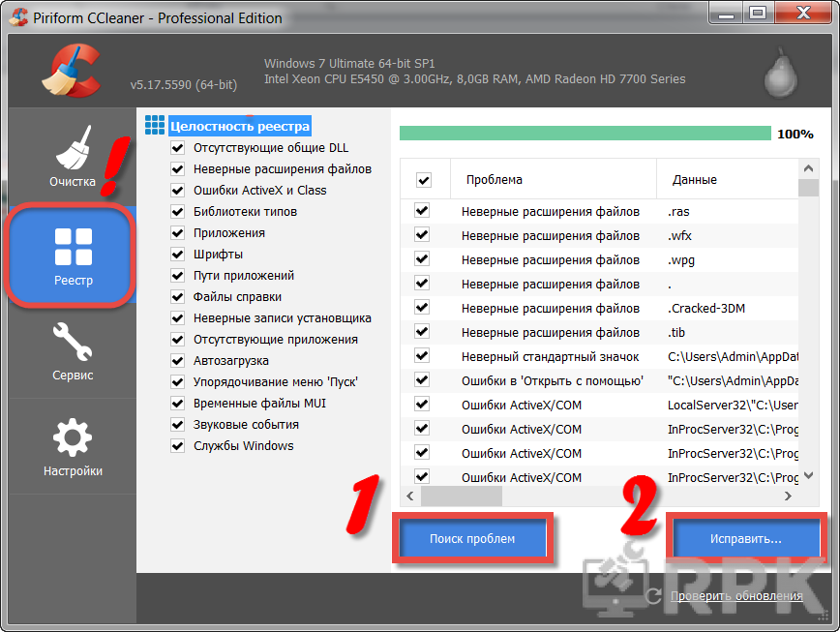The image size is (840, 632).
Task: Toggle Неверные записи установщика checkbox
Action: point(177,318)
